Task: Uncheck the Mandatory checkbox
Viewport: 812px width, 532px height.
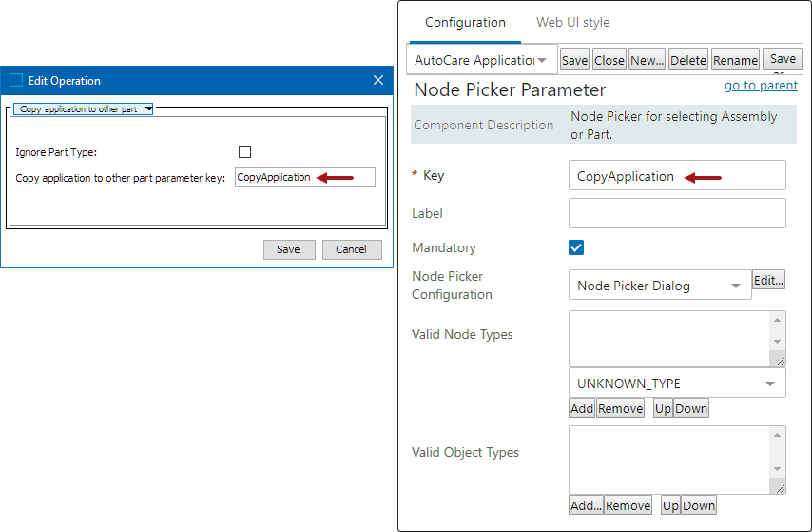Action: 576,247
